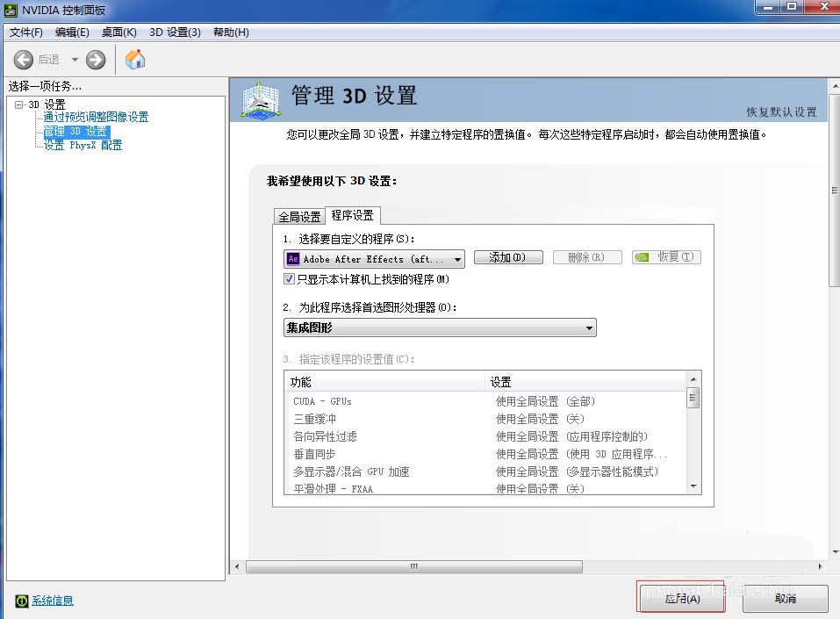Click the 3D settings header cube icon
The width and height of the screenshot is (840, 619).
[x=261, y=100]
